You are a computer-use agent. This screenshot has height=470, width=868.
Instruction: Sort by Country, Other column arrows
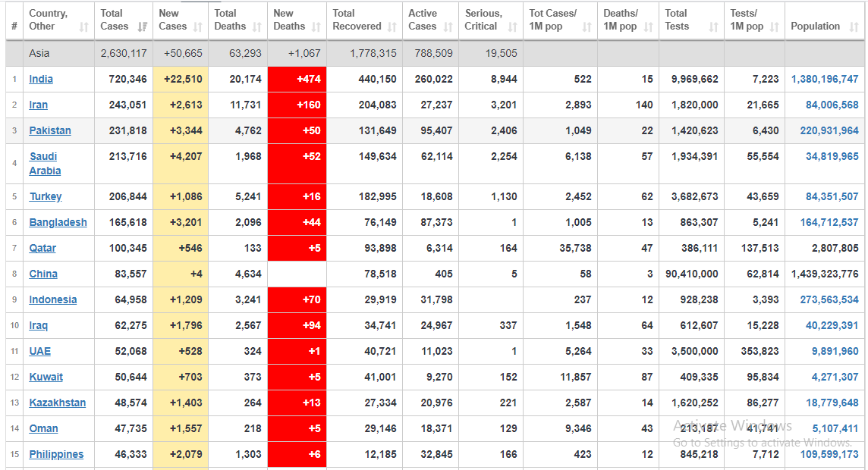84,27
